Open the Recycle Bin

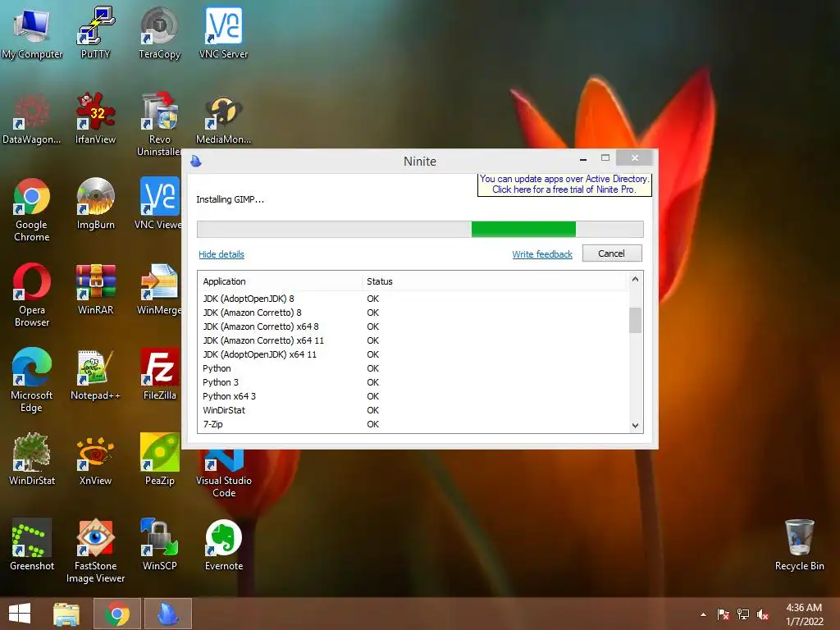(x=799, y=545)
